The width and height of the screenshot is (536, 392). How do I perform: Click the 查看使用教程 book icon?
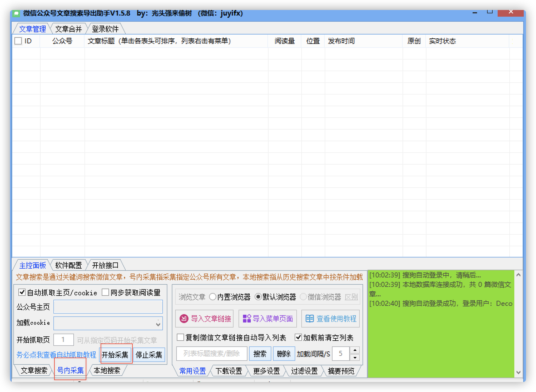click(309, 319)
